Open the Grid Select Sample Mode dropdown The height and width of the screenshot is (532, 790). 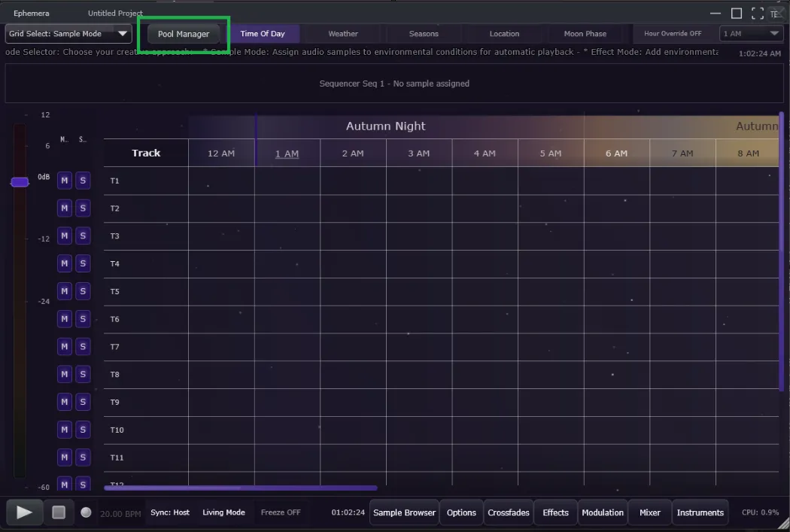coord(68,33)
